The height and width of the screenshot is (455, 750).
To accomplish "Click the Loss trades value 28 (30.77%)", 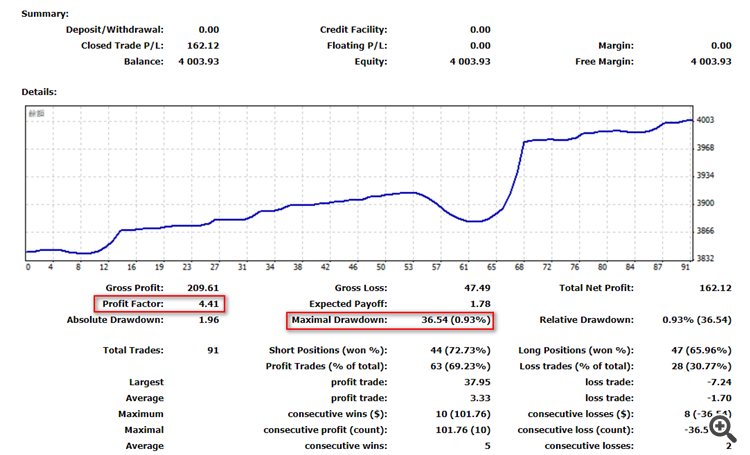I will 701,366.
